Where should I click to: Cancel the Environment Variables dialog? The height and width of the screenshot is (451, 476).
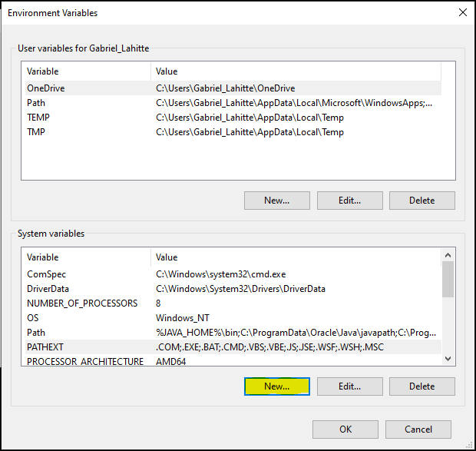[x=418, y=429]
